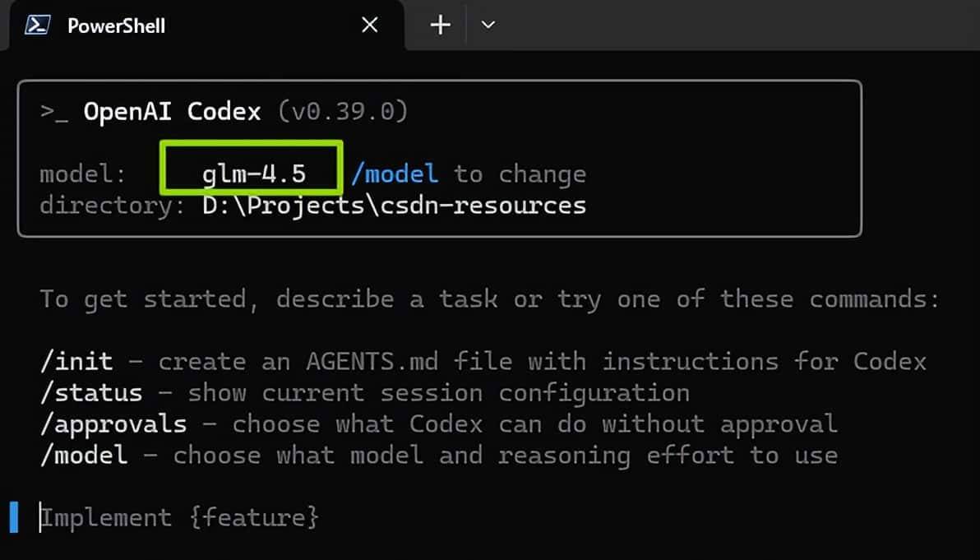Run the /init command to create AGENTS.md
This screenshot has height=560, width=980.
coord(77,361)
